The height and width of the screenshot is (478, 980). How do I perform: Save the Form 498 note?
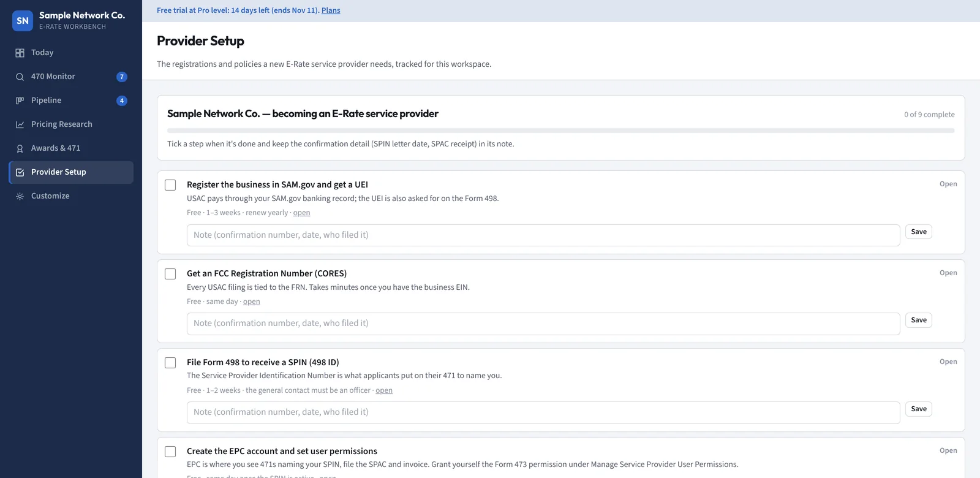919,409
